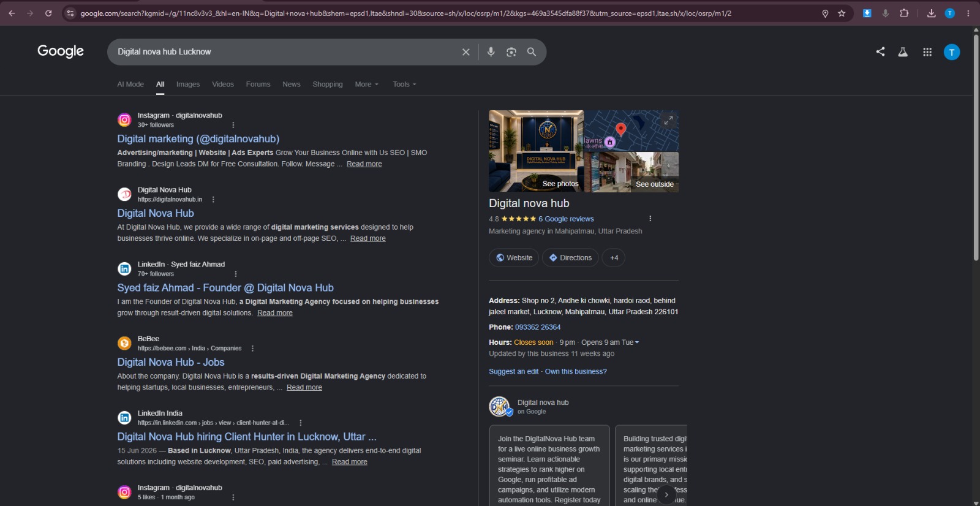Click the location pin icon in address bar
This screenshot has height=506, width=980.
pos(825,13)
